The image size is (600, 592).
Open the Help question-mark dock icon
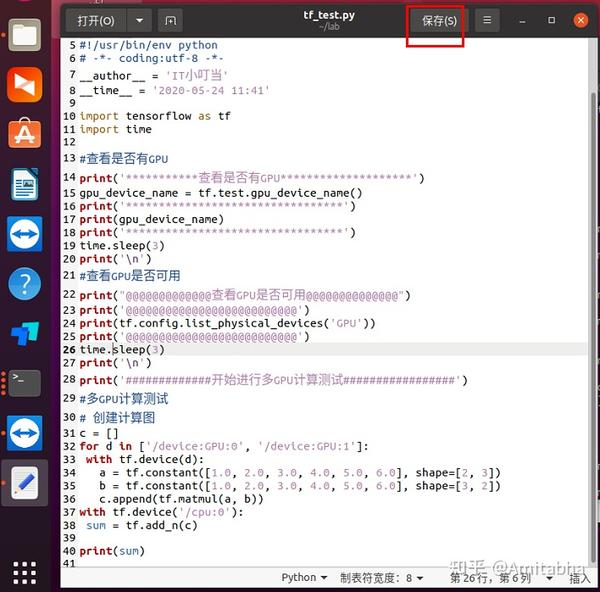coord(24,284)
